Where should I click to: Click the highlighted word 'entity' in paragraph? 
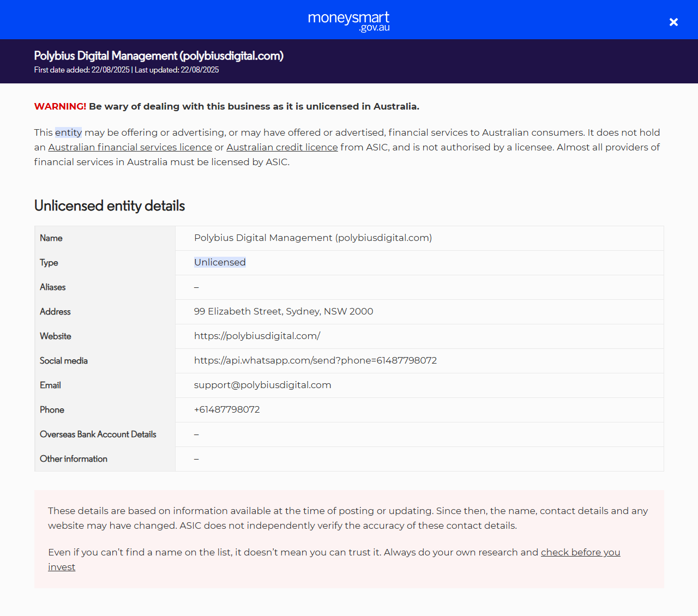pos(68,132)
